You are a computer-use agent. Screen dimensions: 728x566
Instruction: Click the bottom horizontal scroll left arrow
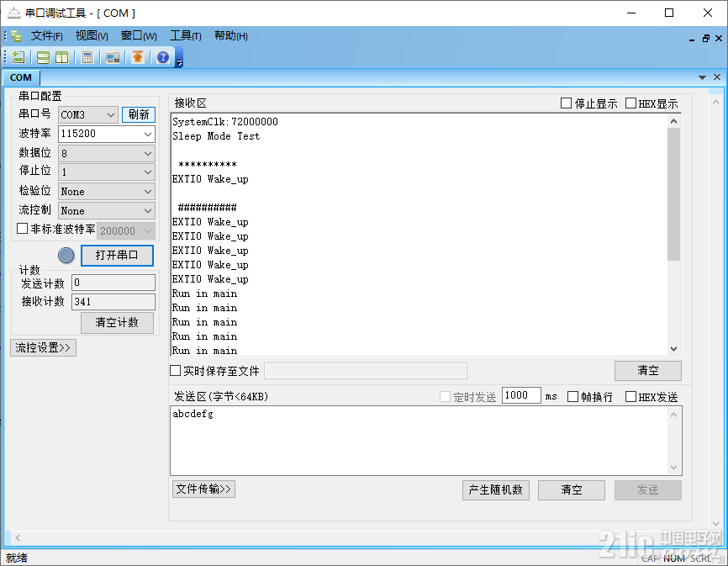18,537
